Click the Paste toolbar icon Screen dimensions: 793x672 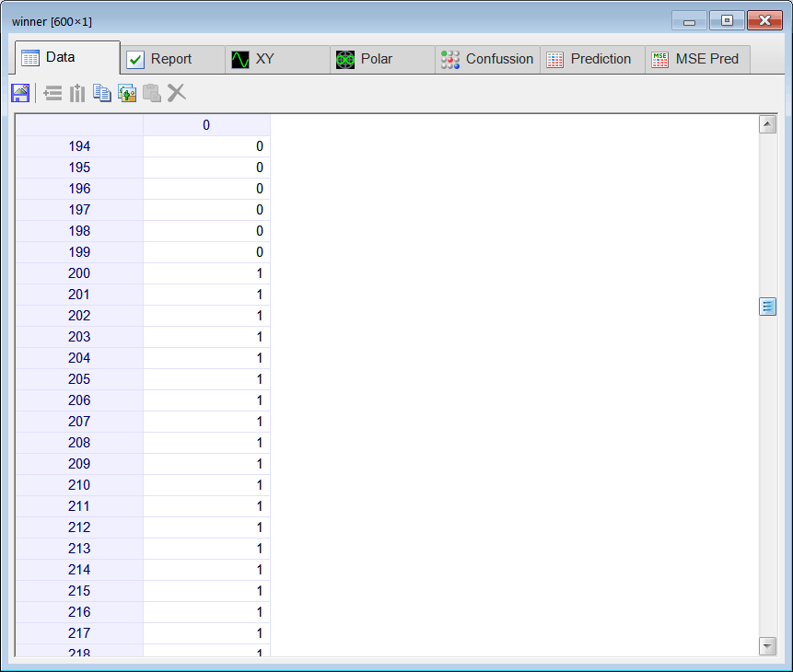(x=152, y=93)
